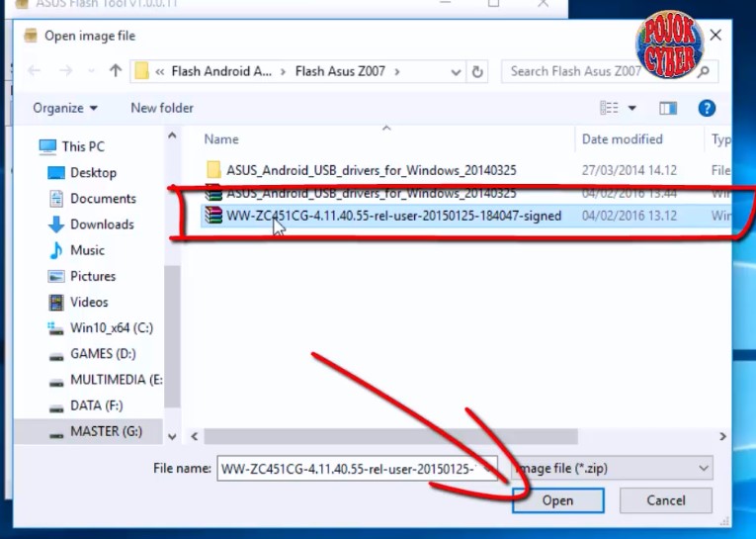Click the horizontal scroll left arrow

[195, 436]
